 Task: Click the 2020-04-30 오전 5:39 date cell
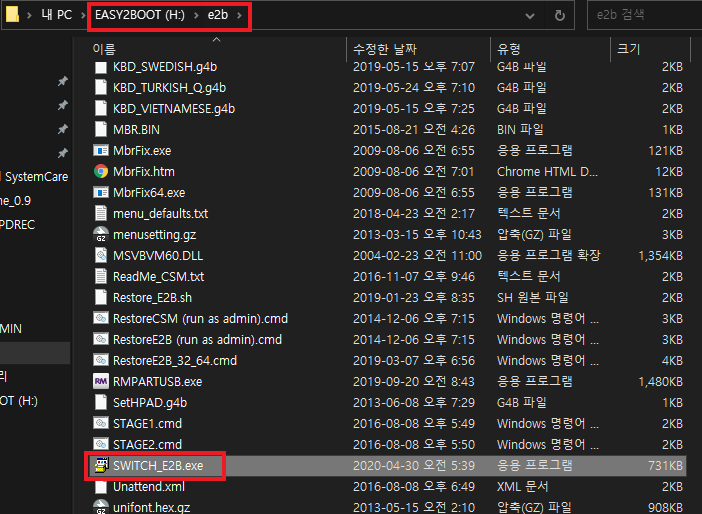414,466
